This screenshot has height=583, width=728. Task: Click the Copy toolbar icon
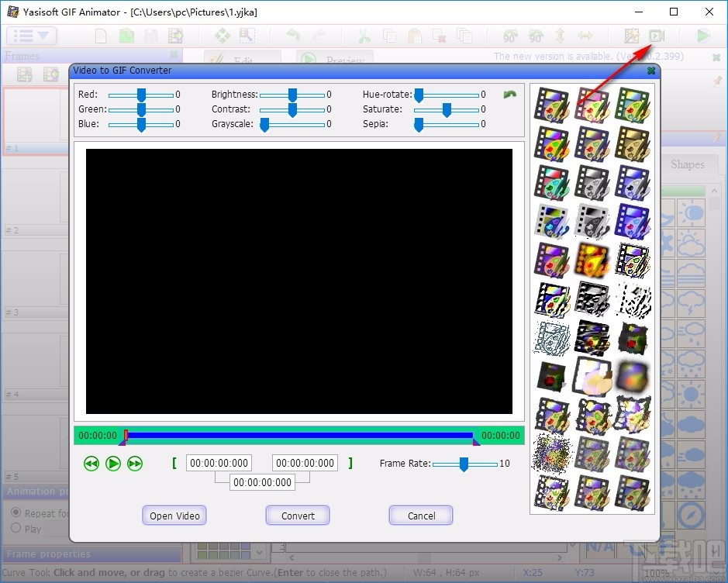click(x=388, y=36)
